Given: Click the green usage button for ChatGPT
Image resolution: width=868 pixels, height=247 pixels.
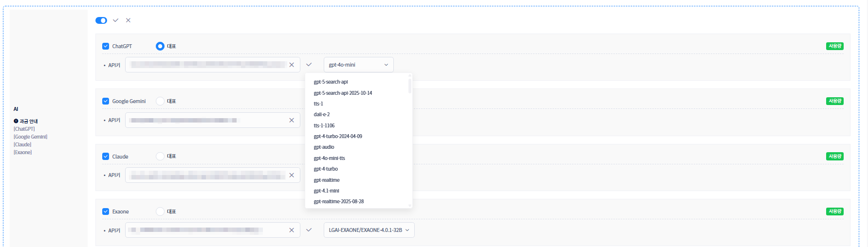Looking at the screenshot, I should click(x=834, y=46).
